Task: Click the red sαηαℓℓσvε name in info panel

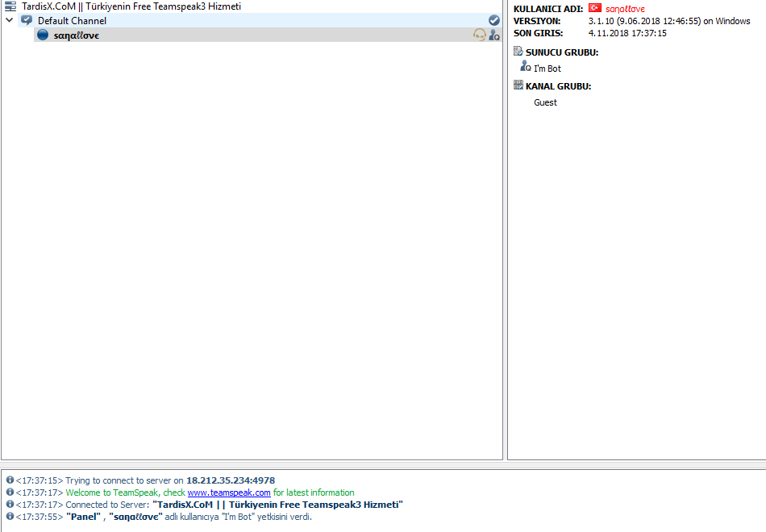Action: (625, 9)
